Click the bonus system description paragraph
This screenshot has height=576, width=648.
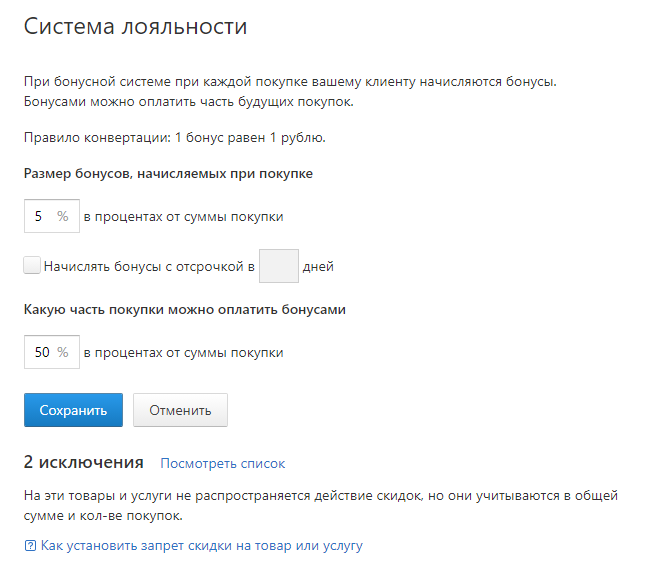[x=290, y=91]
